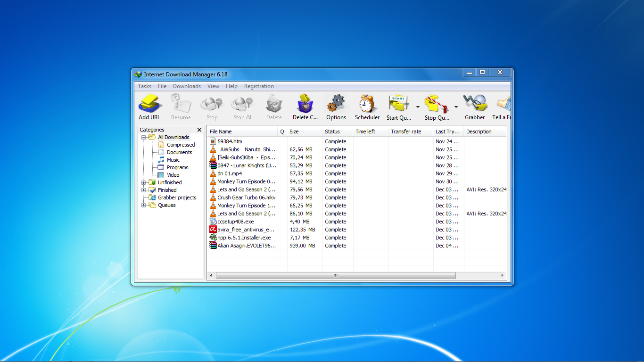Expand the Unfinished tree node
Image resolution: width=644 pixels, height=362 pixels.
click(144, 182)
